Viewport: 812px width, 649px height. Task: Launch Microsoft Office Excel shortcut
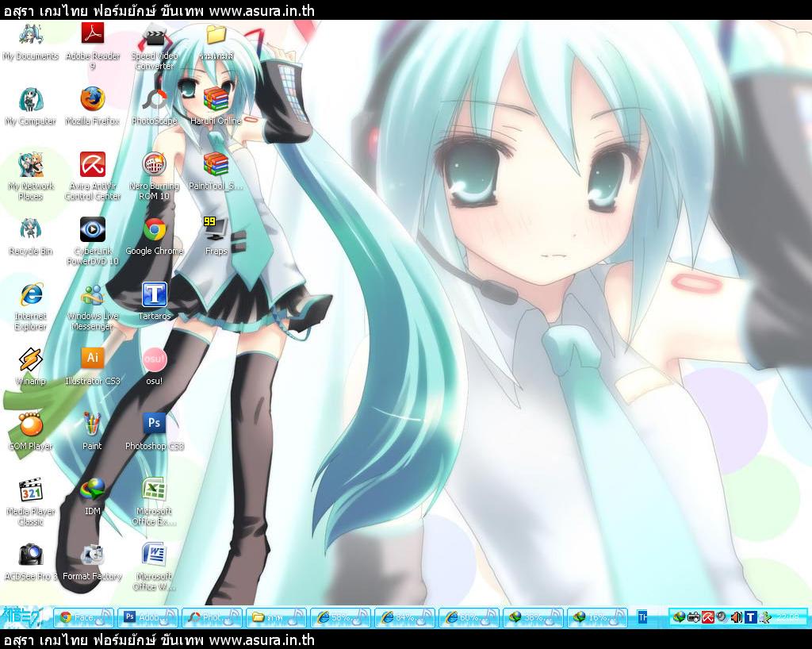(x=155, y=501)
